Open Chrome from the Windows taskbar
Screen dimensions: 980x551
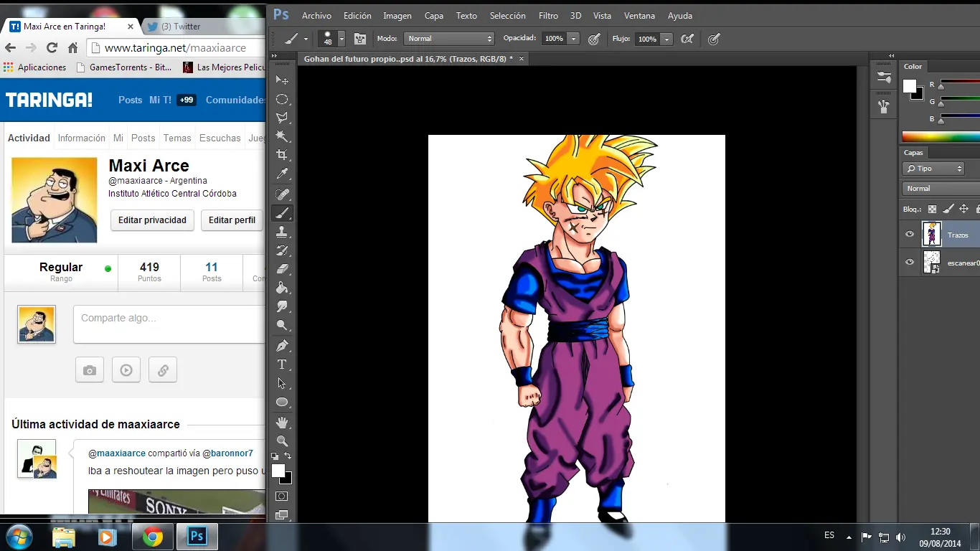(152, 537)
